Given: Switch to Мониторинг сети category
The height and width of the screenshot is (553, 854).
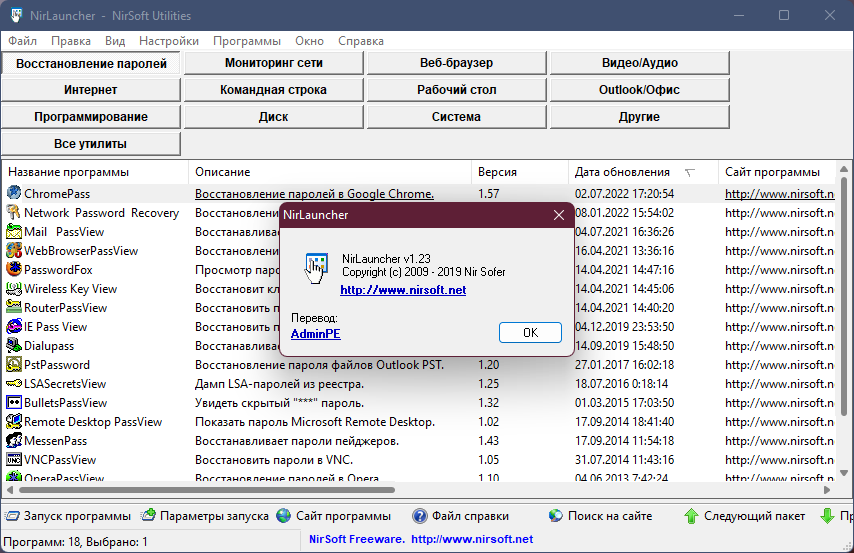Looking at the screenshot, I should pyautogui.click(x=273, y=63).
